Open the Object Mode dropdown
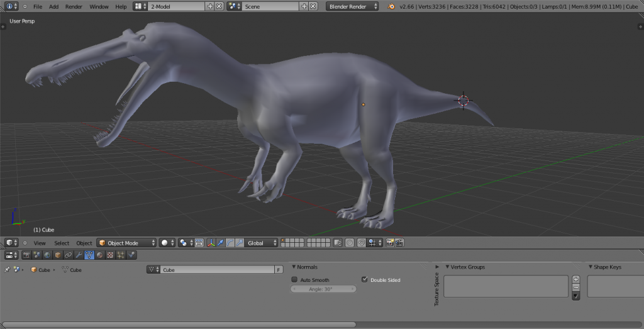The width and height of the screenshot is (644, 329). (126, 243)
